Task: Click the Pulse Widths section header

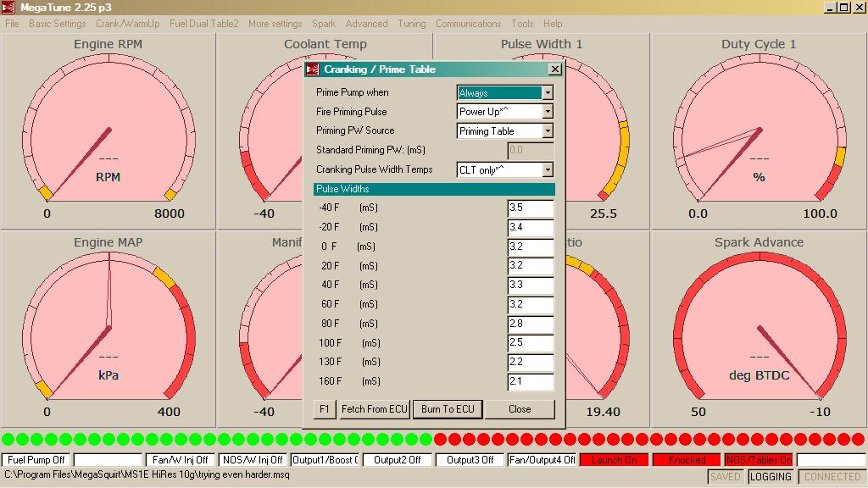Action: 434,189
